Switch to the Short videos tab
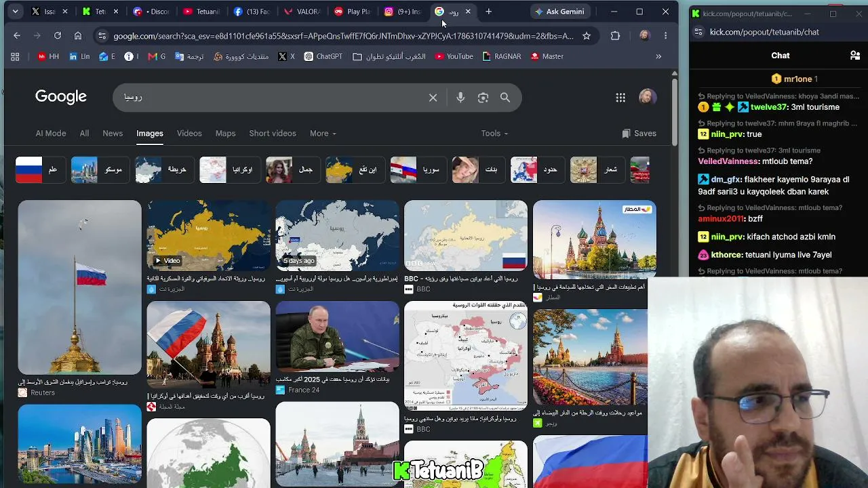868x488 pixels. 273,134
